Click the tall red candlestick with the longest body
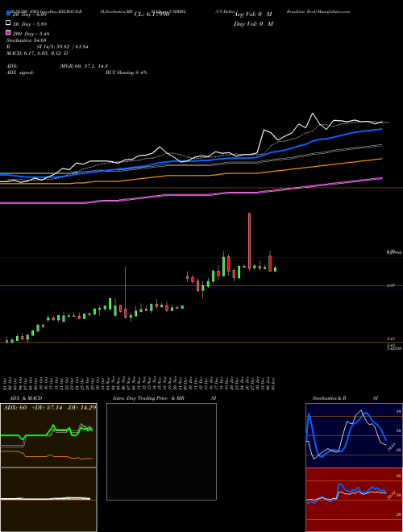Screen dimensions: 403x532 tap(249, 240)
